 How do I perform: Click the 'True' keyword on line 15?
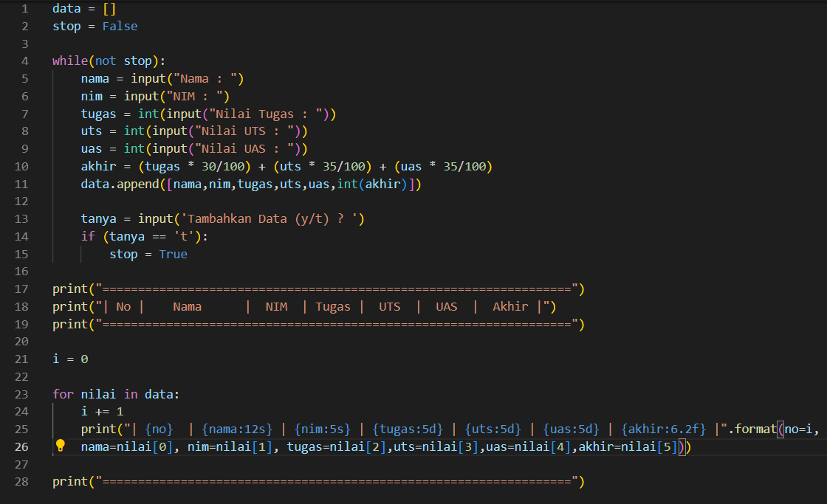(173, 254)
